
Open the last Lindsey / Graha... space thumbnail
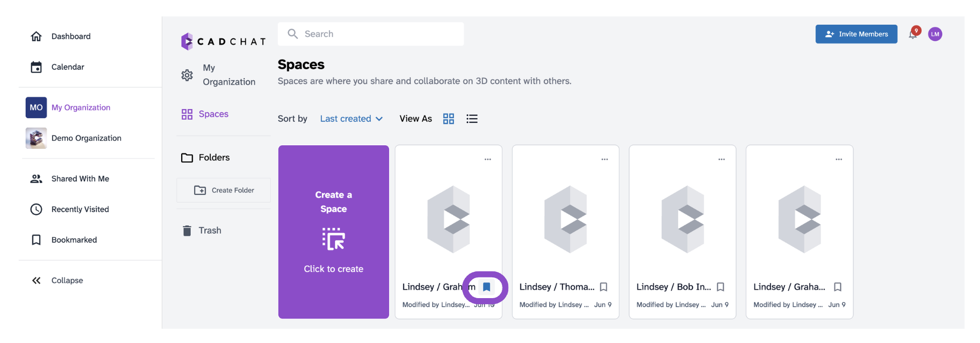(x=800, y=219)
